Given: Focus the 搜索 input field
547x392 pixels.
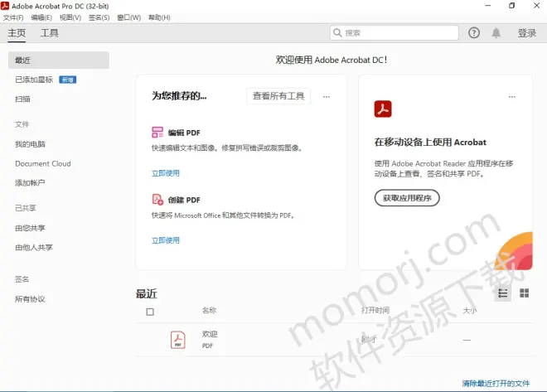Looking at the screenshot, I should pos(395,33).
